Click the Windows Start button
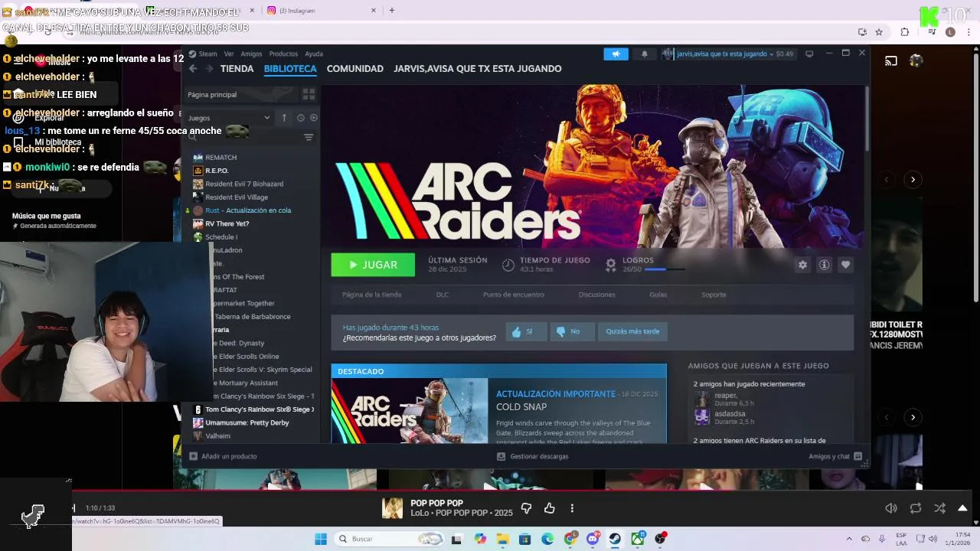Image resolution: width=980 pixels, height=551 pixels. (x=321, y=539)
